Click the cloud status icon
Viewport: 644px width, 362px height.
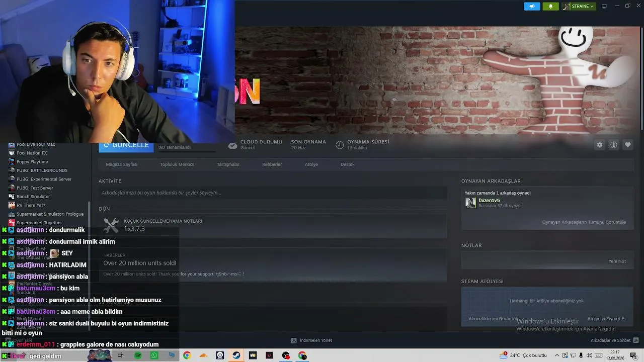coord(232,145)
